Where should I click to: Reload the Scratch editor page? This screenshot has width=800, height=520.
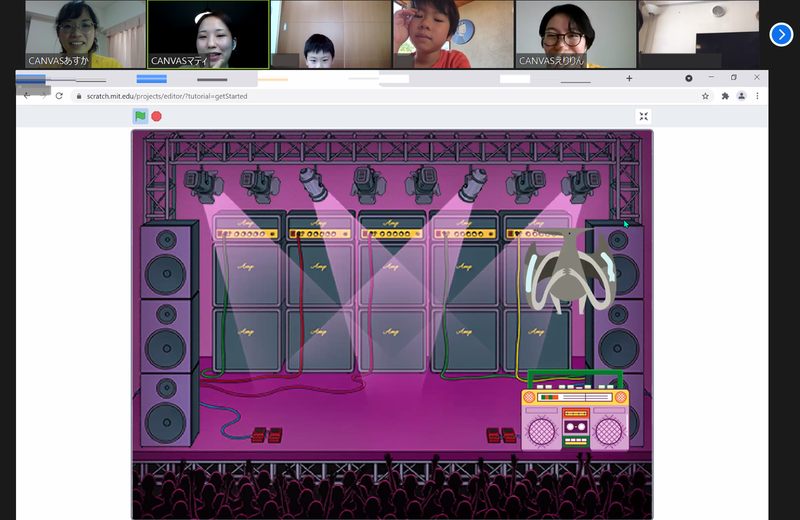pos(59,96)
